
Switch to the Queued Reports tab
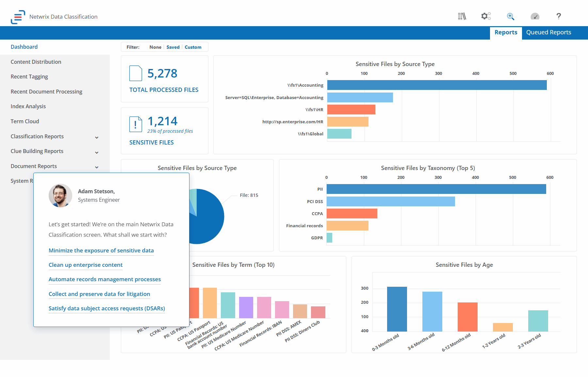(x=548, y=32)
